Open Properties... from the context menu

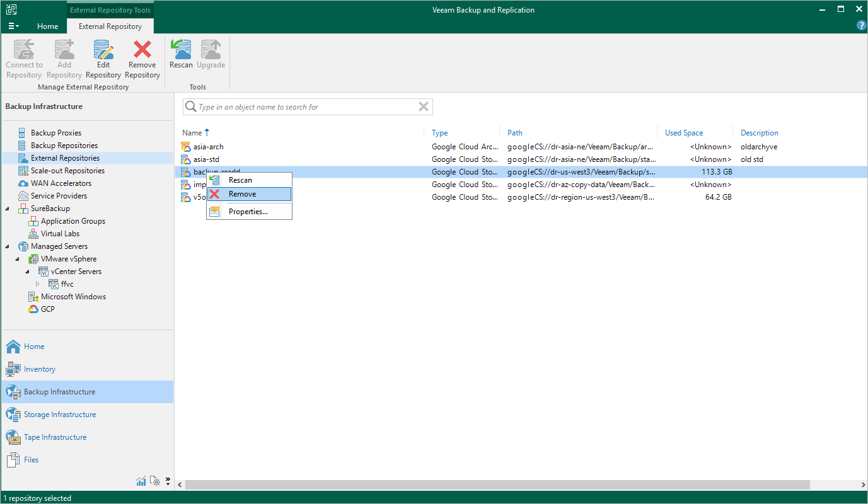(249, 212)
